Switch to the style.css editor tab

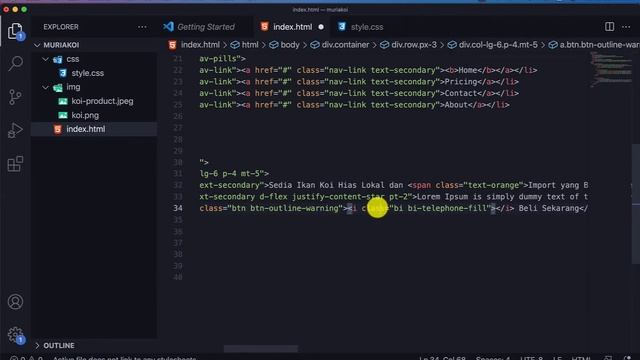[x=367, y=27]
